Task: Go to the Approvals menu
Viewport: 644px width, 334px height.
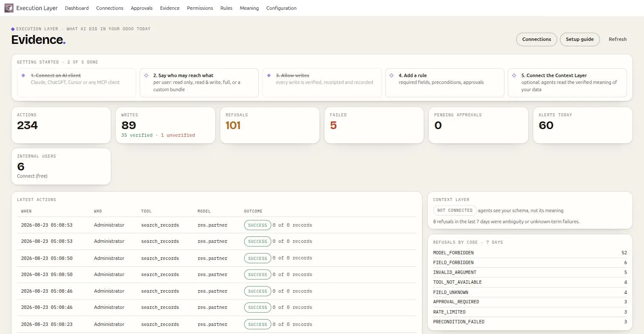Action: (142, 8)
